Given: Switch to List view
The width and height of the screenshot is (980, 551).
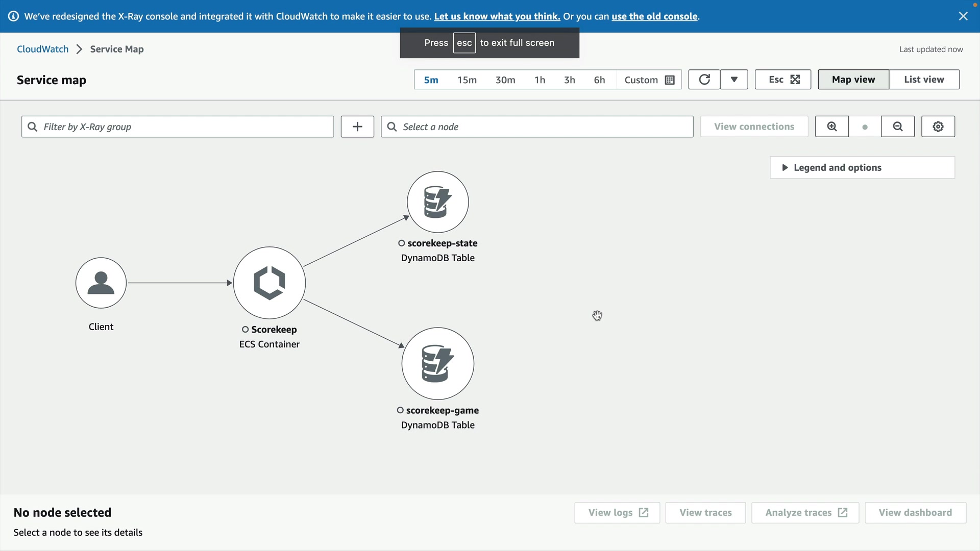Looking at the screenshot, I should pos(924,80).
